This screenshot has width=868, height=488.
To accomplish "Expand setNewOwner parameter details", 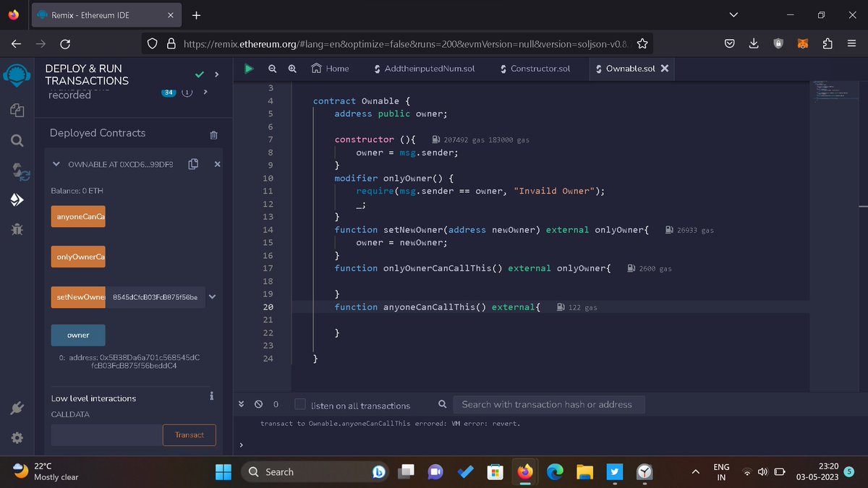I will coord(212,296).
